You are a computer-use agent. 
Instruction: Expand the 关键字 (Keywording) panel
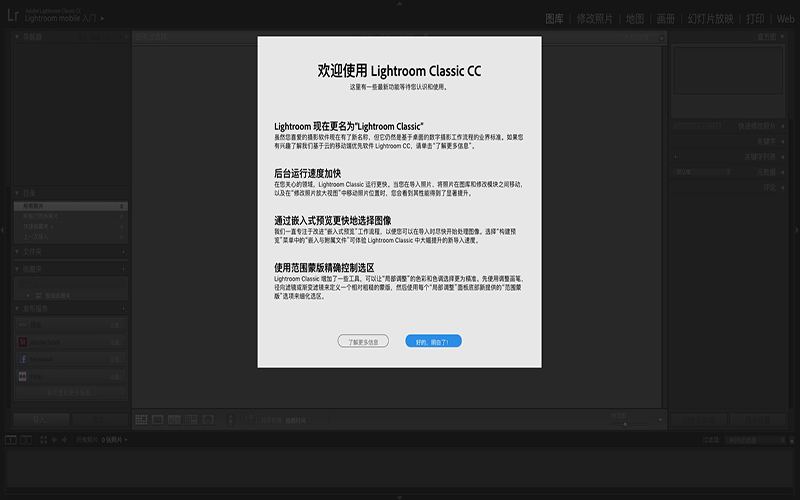click(782, 141)
